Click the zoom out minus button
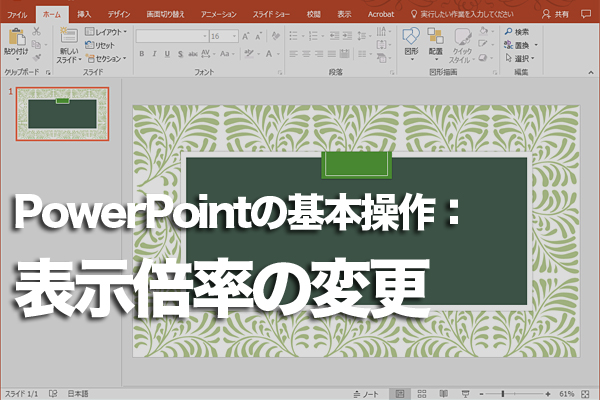 click(x=481, y=394)
